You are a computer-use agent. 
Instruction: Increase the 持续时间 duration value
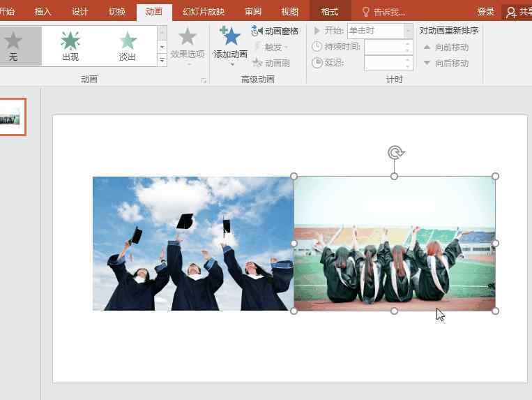(408, 43)
